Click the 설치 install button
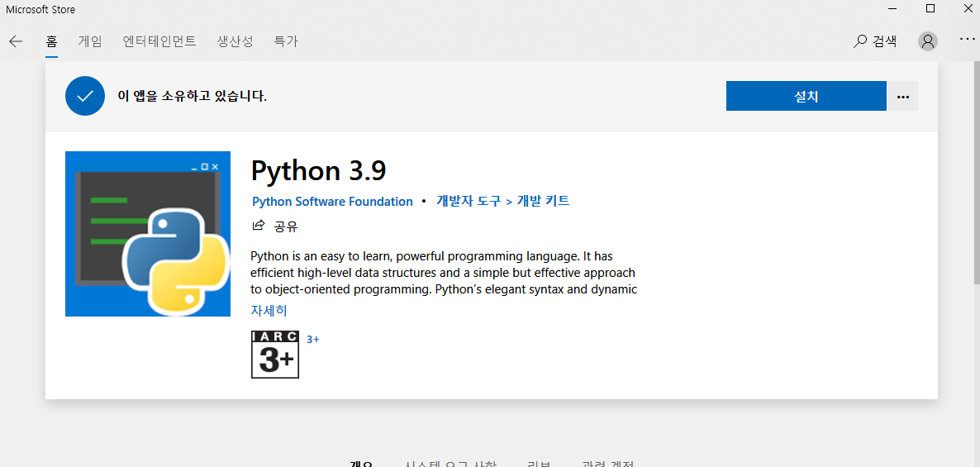980x467 pixels. pos(806,96)
